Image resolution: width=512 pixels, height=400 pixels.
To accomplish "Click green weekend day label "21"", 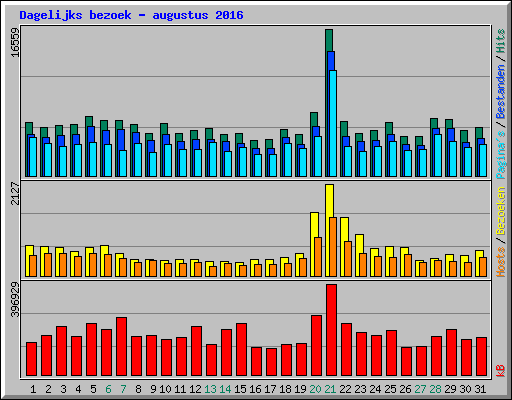I will (x=330, y=389).
